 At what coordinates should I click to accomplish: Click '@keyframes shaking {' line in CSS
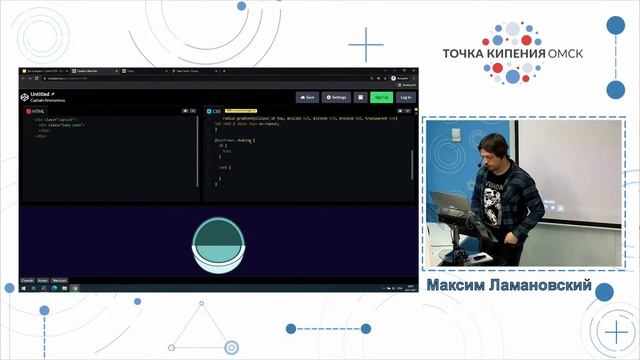coord(235,140)
